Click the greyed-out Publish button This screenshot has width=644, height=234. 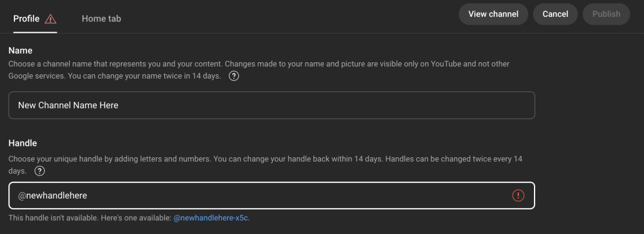click(x=606, y=14)
